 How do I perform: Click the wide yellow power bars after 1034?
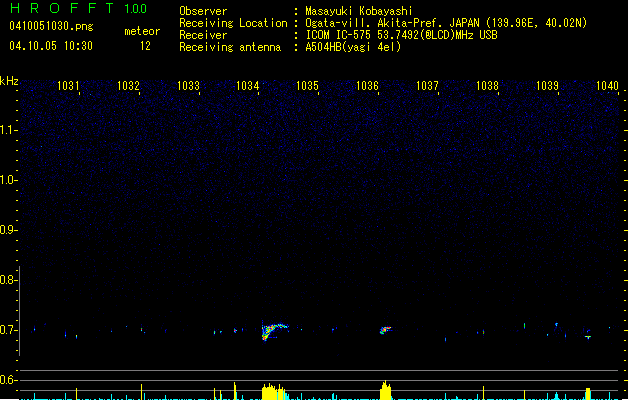click(x=274, y=392)
